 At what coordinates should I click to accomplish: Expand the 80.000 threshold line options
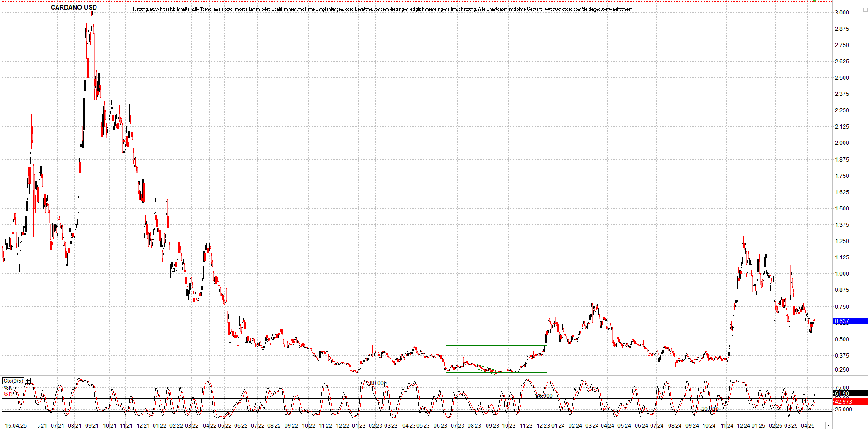coord(378,382)
